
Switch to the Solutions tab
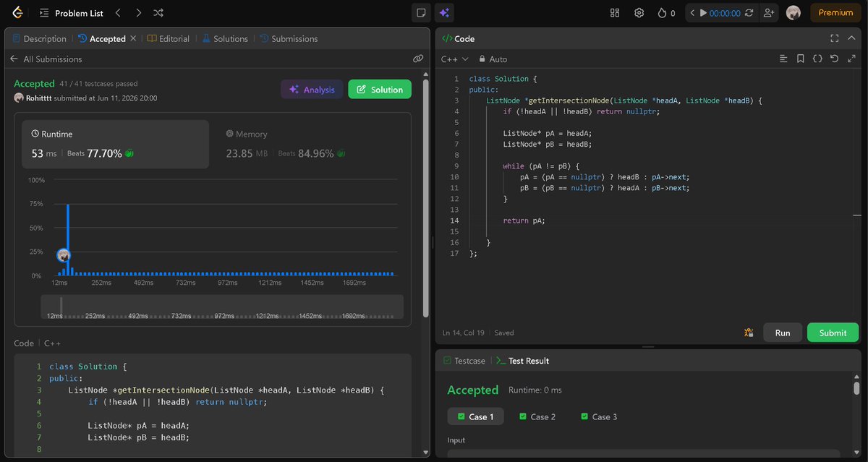coord(225,39)
